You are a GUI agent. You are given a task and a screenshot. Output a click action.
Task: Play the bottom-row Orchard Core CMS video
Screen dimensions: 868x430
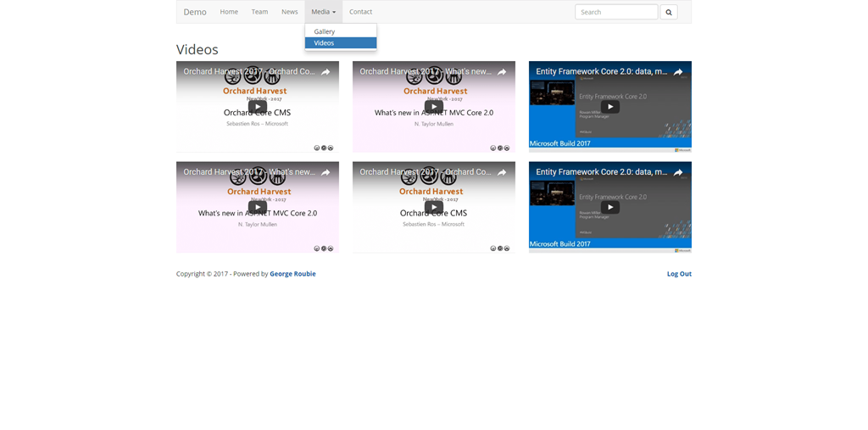point(434,207)
